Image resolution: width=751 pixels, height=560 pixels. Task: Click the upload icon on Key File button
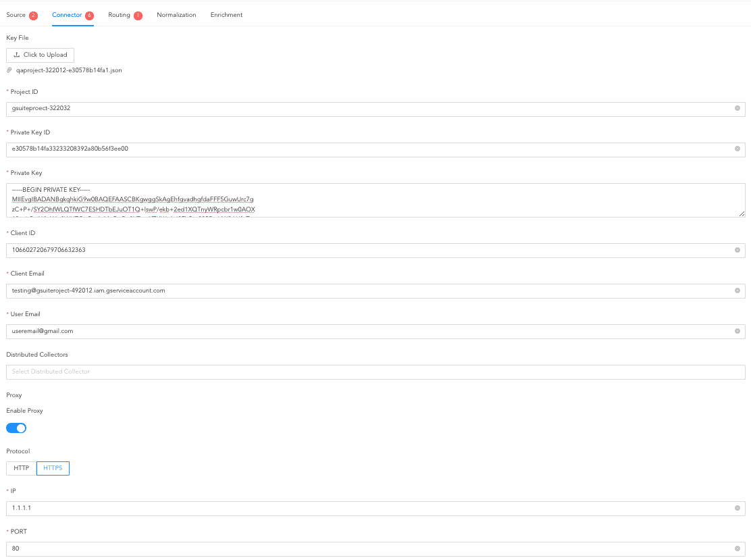[18, 55]
